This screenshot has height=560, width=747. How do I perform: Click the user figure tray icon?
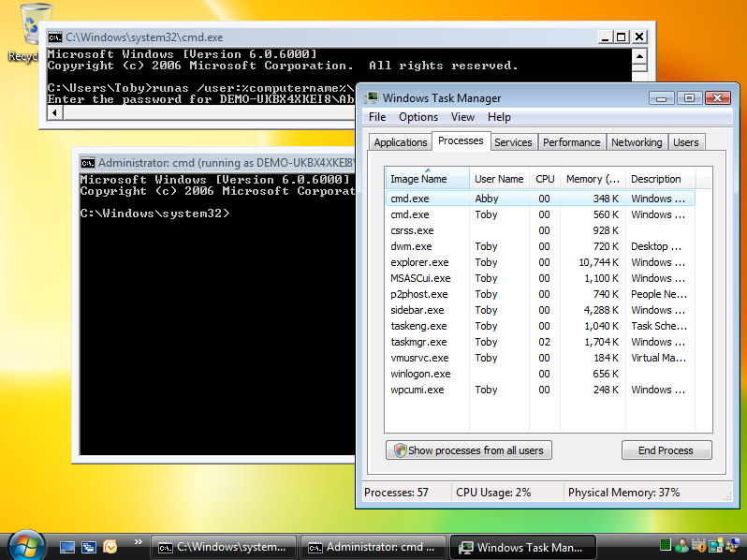pyautogui.click(x=681, y=545)
